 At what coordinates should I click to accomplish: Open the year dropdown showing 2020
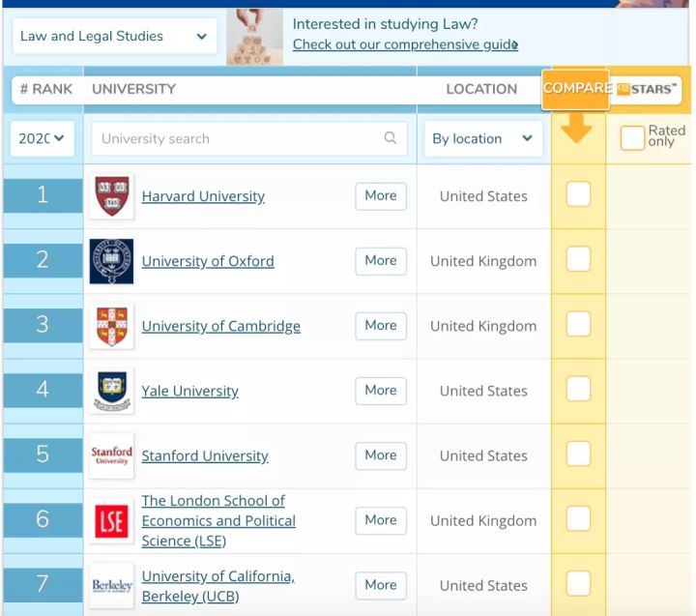pos(43,138)
